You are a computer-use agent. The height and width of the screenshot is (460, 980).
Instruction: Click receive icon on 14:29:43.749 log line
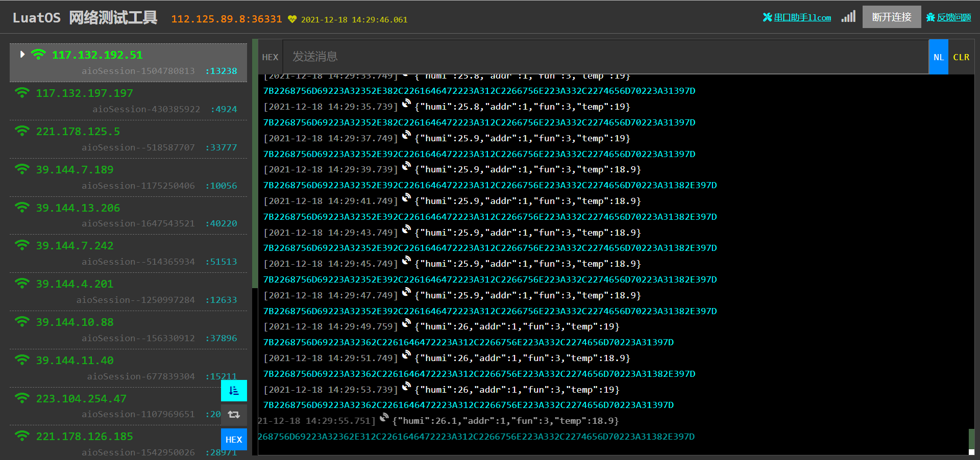[406, 230]
